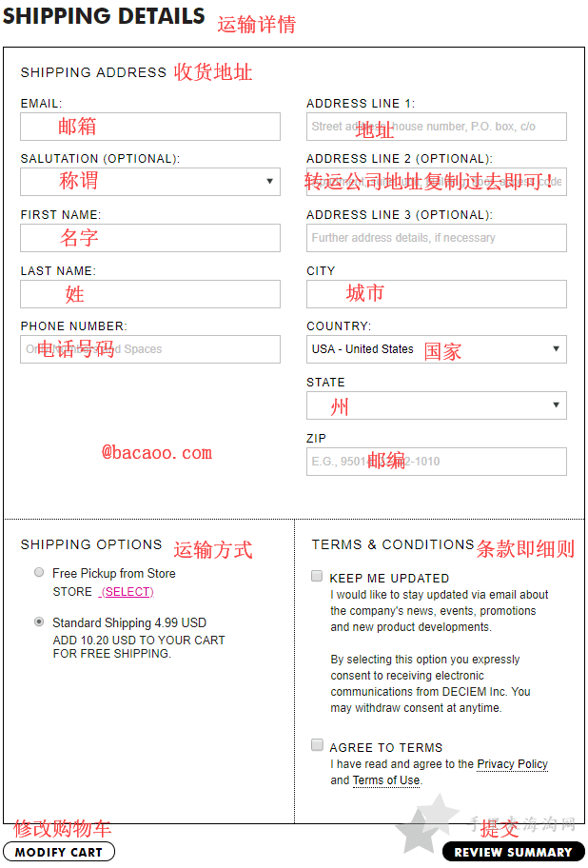
Task: Open the Country dropdown showing USA
Action: pos(437,349)
